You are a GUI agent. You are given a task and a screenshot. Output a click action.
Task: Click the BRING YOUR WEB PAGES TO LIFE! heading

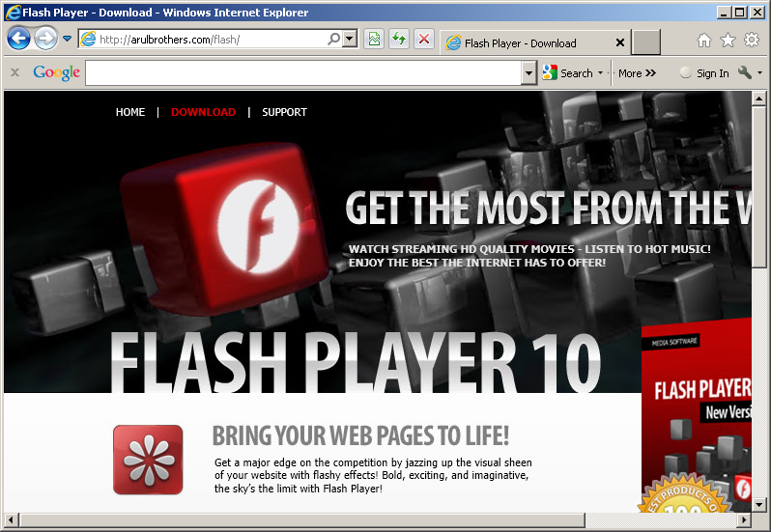(360, 435)
